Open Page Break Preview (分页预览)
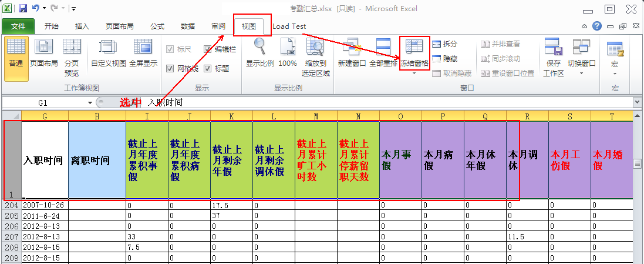Viewport: 644px width, 264px height. (72, 48)
